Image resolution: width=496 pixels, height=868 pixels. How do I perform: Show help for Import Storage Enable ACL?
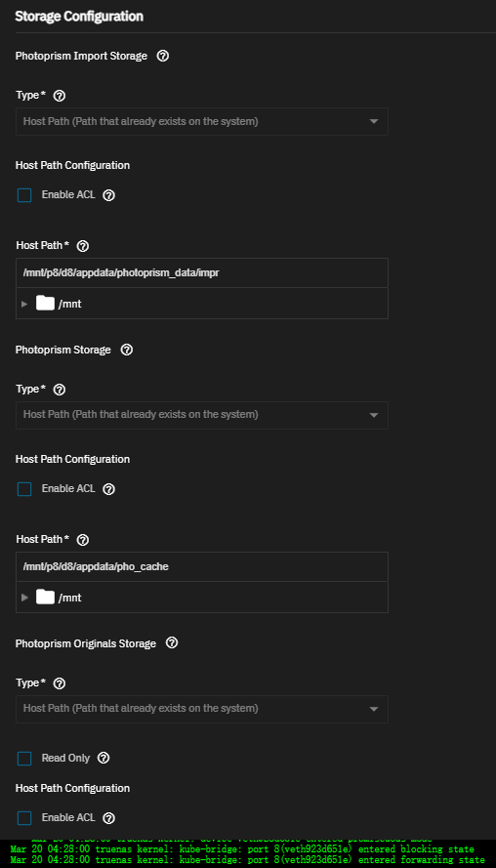pyautogui.click(x=109, y=195)
